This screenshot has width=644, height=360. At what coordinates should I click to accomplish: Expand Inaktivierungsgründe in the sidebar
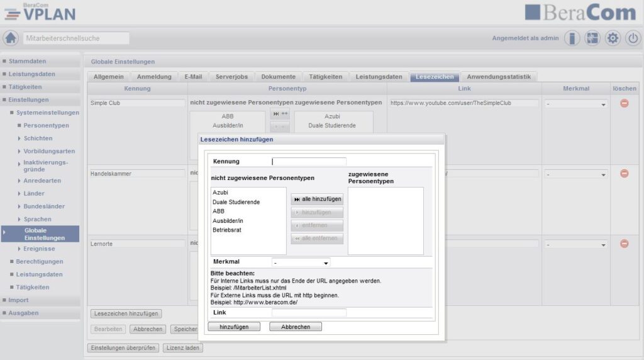click(19, 164)
